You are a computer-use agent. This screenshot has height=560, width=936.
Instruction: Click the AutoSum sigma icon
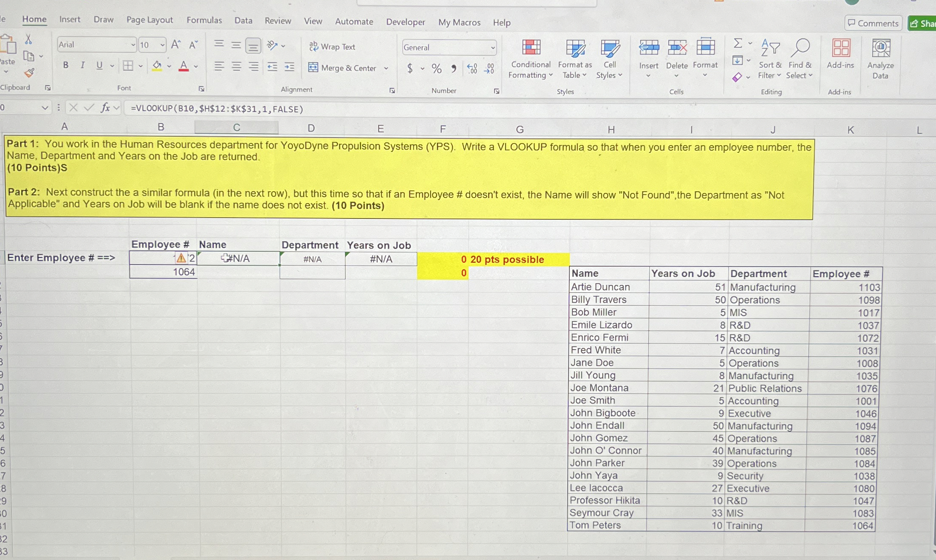[738, 43]
